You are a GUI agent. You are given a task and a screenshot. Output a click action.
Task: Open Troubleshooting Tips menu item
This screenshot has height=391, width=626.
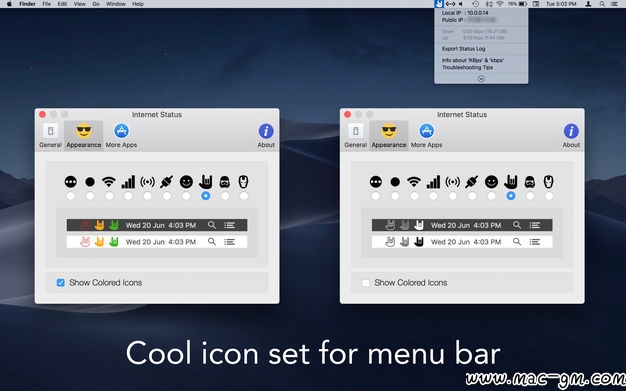467,67
